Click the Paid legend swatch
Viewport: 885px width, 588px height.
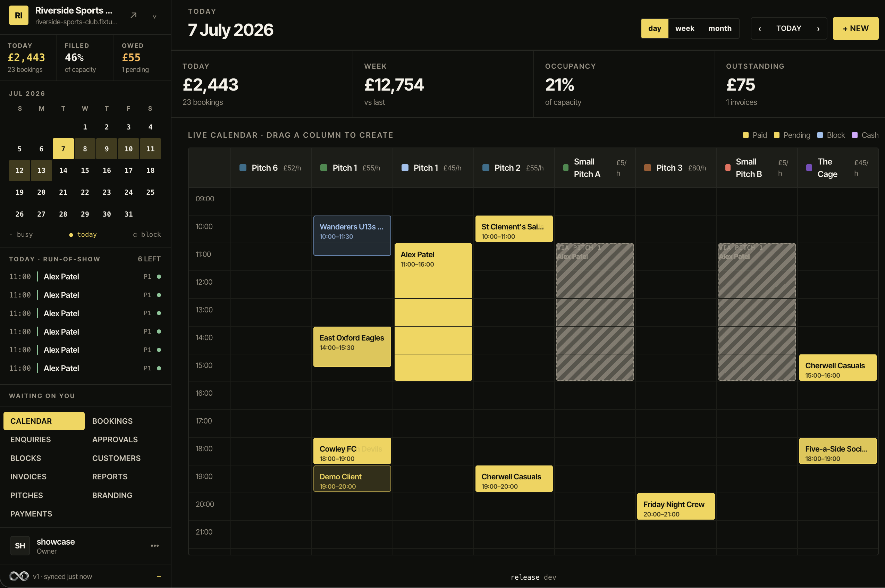[745, 135]
